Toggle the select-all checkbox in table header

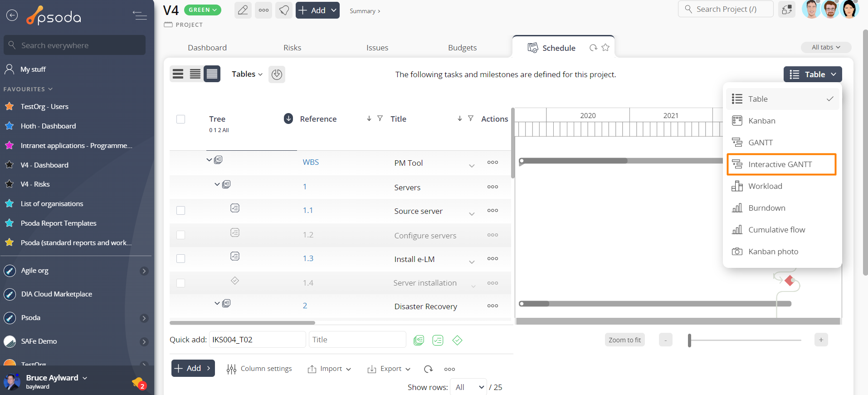(180, 119)
